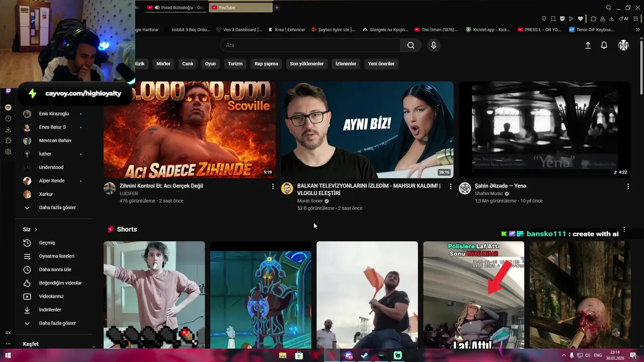Open İndirilenler in the YouTube sidebar

point(53,310)
